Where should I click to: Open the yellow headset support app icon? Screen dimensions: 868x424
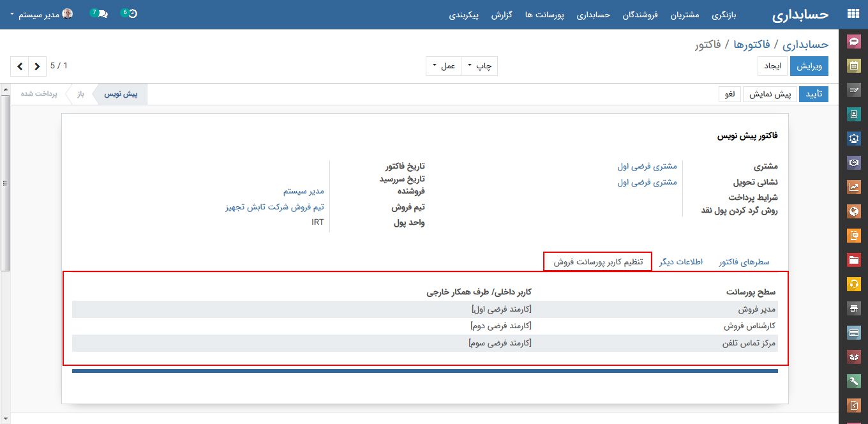(854, 284)
